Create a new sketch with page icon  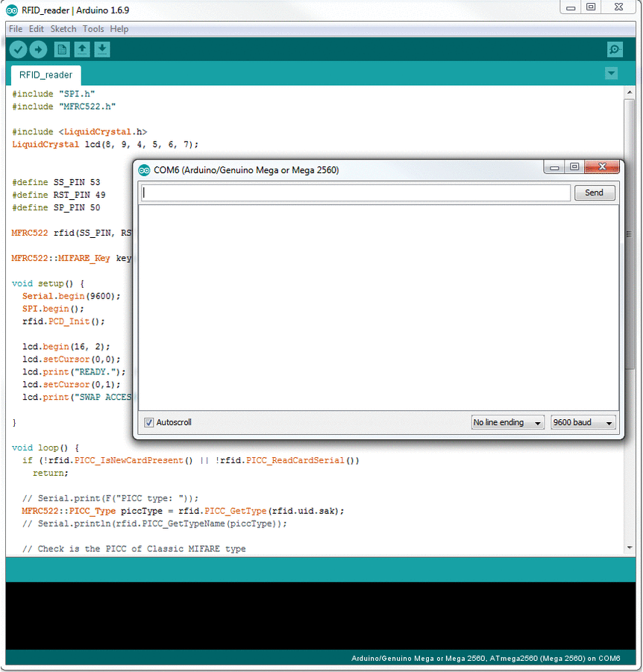pos(62,50)
